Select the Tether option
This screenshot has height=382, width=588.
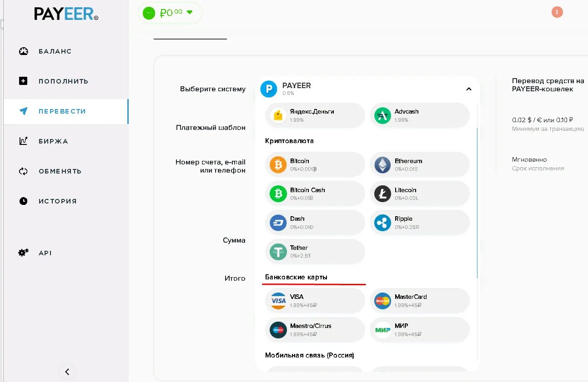coord(315,252)
